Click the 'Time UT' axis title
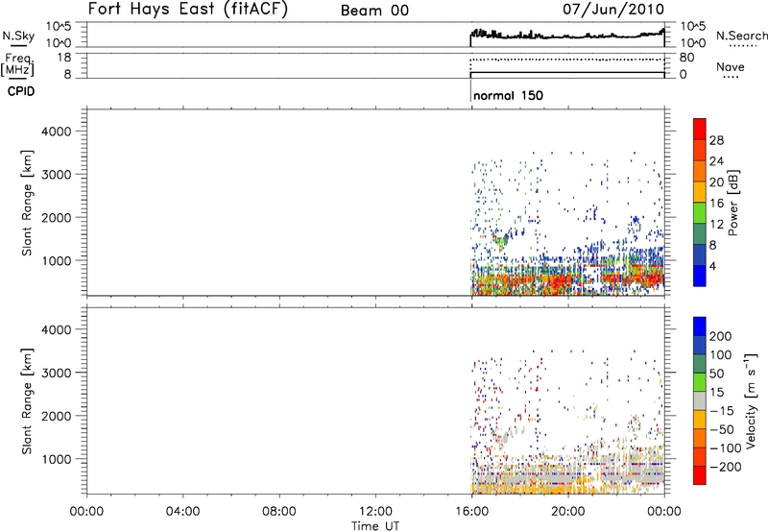768x532 pixels. click(x=375, y=526)
